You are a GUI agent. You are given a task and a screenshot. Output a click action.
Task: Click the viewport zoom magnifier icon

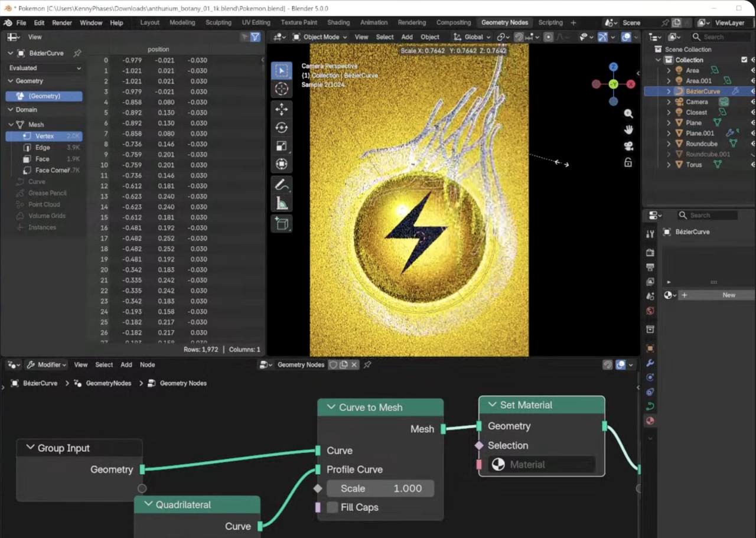point(628,114)
